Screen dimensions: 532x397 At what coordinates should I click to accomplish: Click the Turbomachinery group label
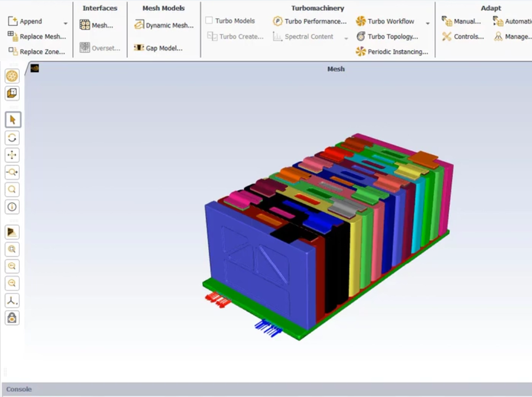[318, 8]
